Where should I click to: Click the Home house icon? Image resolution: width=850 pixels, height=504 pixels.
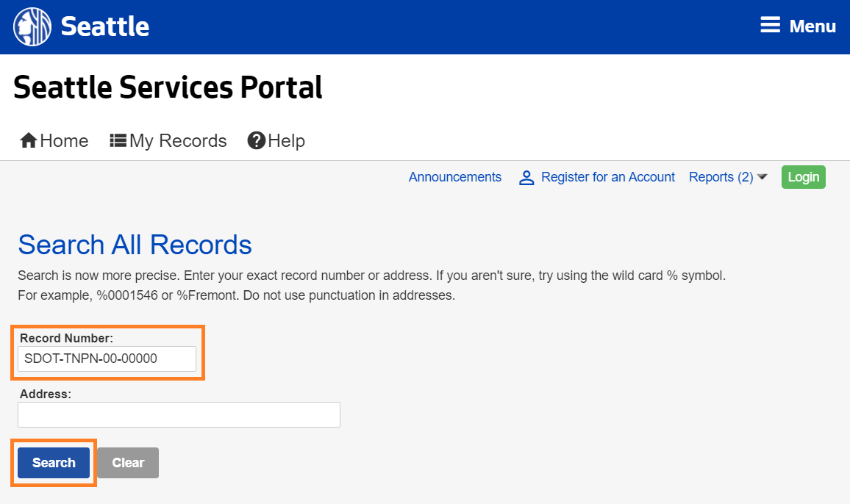[x=28, y=140]
